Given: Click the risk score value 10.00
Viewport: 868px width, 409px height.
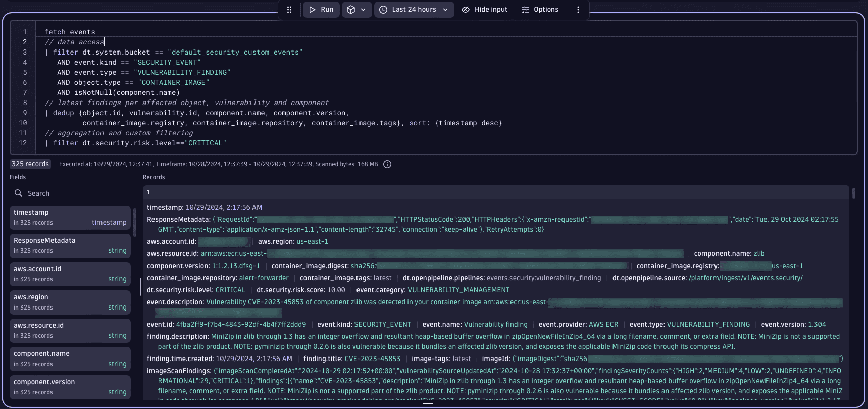Looking at the screenshot, I should coord(336,290).
